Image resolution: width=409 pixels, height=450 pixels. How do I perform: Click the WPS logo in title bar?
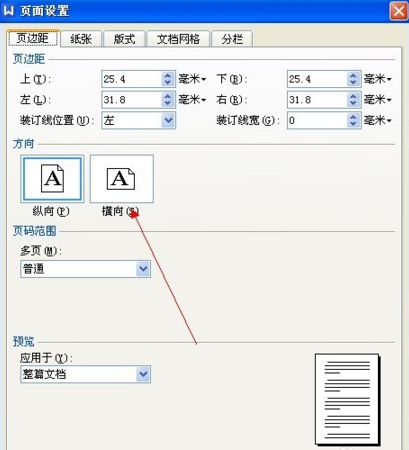(8, 11)
